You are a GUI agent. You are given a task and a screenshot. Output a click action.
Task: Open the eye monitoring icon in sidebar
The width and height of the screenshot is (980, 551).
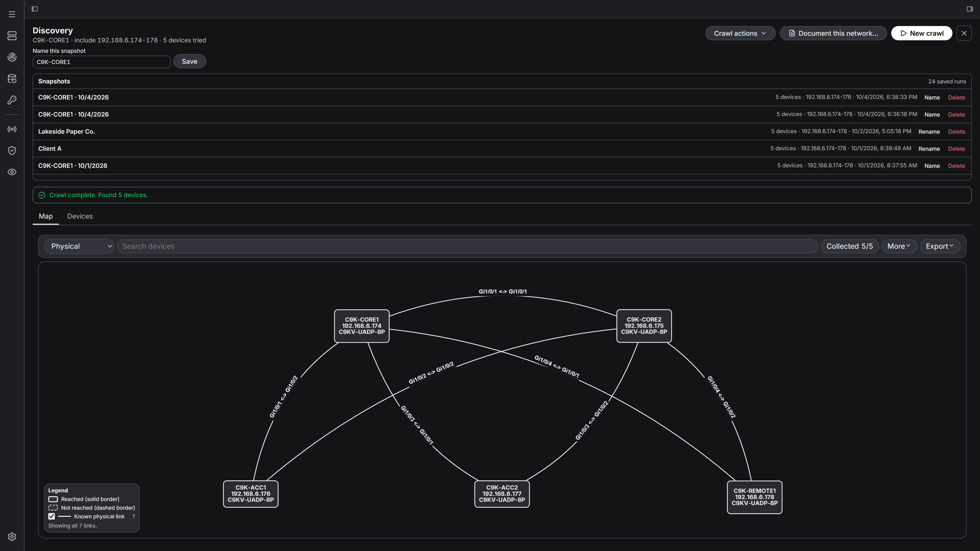[x=12, y=172]
